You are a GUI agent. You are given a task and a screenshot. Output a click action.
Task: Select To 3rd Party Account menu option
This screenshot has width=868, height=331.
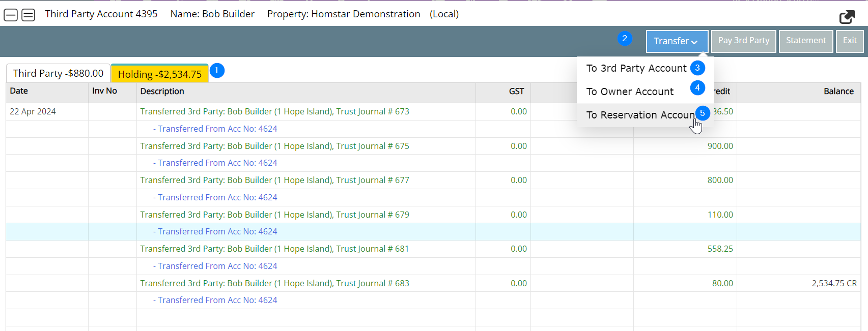tap(636, 68)
